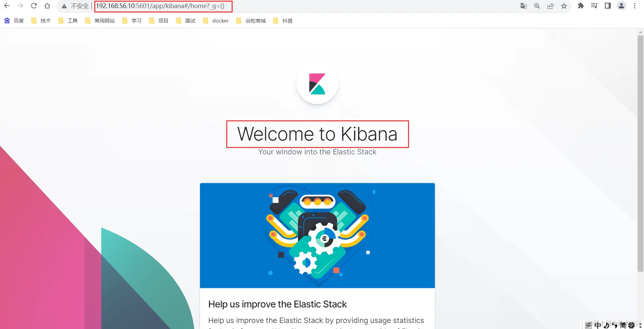Open the Chrome three-dot menu
Screen dimensions: 644x329
(635, 6)
